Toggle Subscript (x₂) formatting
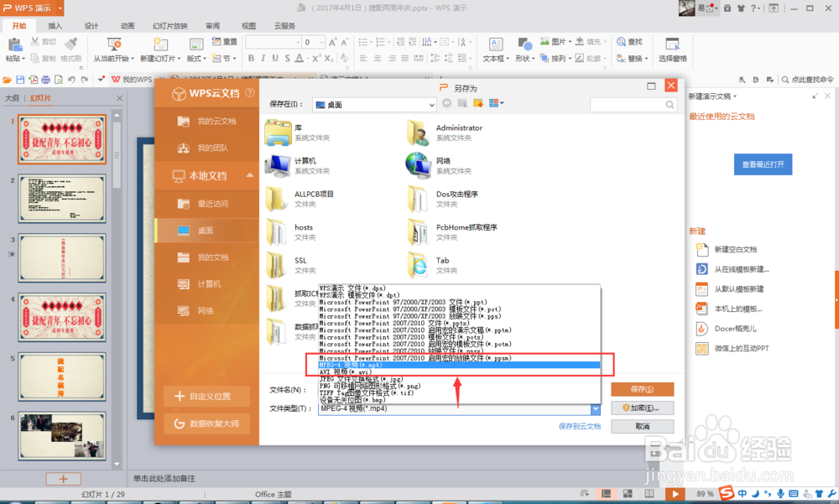 [x=329, y=59]
